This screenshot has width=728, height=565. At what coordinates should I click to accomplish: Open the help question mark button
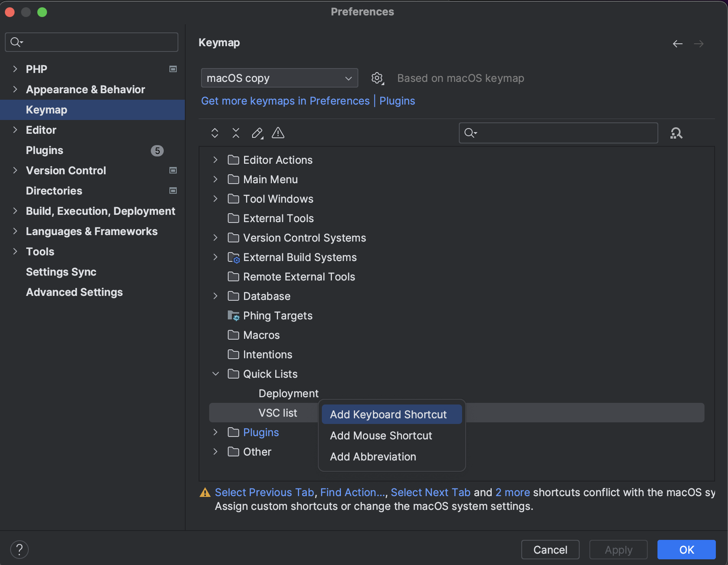click(19, 550)
